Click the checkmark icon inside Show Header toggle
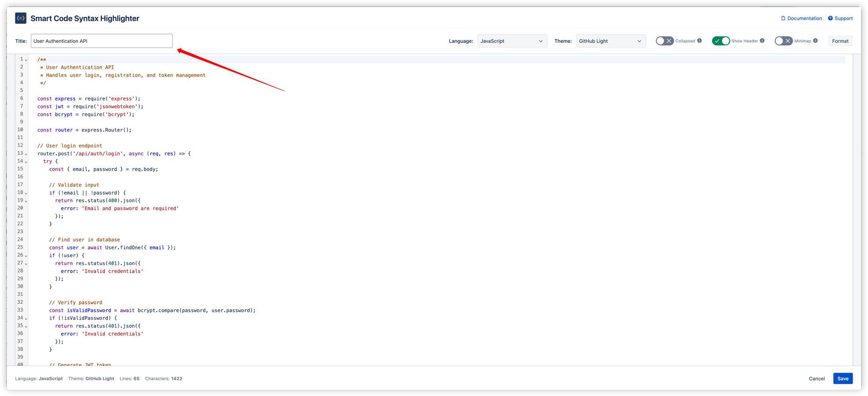The image size is (868, 396). point(717,40)
